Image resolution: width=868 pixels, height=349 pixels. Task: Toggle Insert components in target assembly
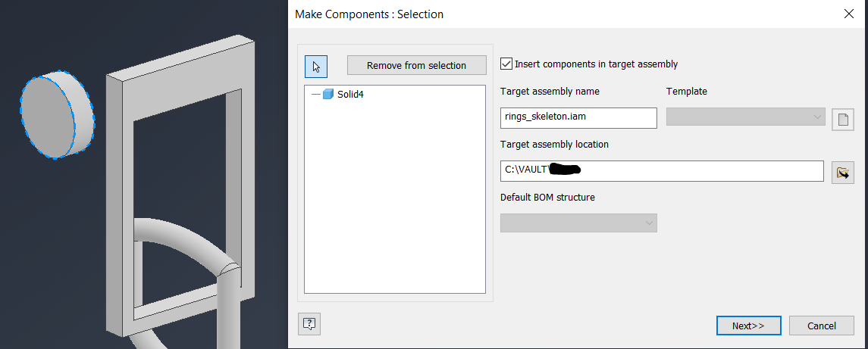507,64
